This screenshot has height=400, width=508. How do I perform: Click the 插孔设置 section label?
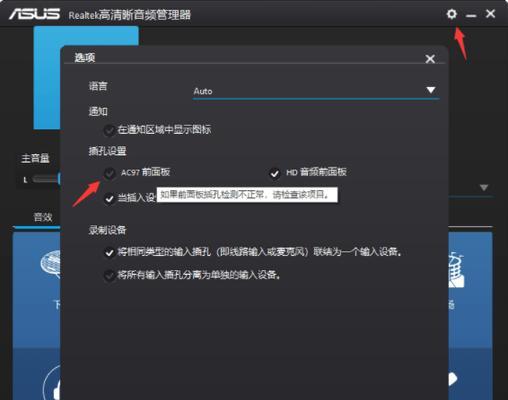107,151
